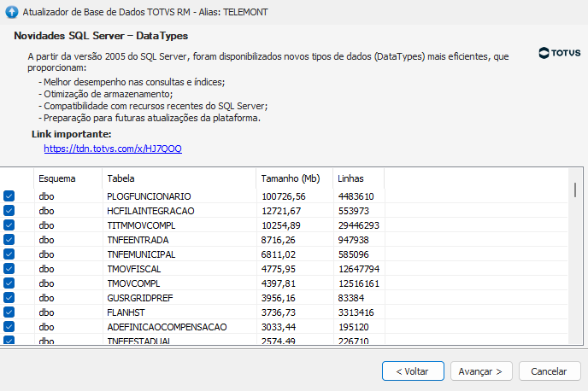Click the size value 4397,81
This screenshot has height=391, width=588.
[279, 283]
